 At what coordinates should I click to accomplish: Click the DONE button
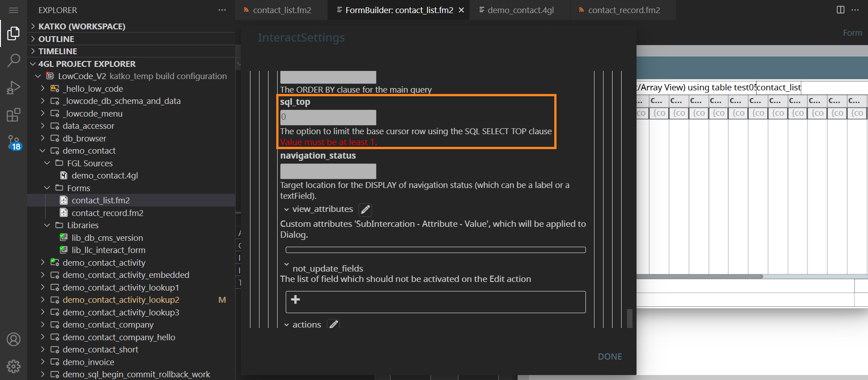(610, 357)
